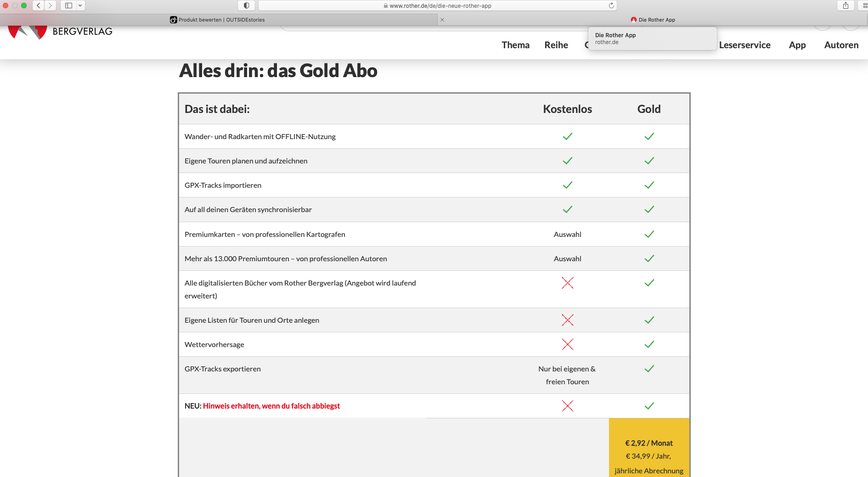
Task: Open the Autoren navigation menu
Action: pyautogui.click(x=841, y=45)
